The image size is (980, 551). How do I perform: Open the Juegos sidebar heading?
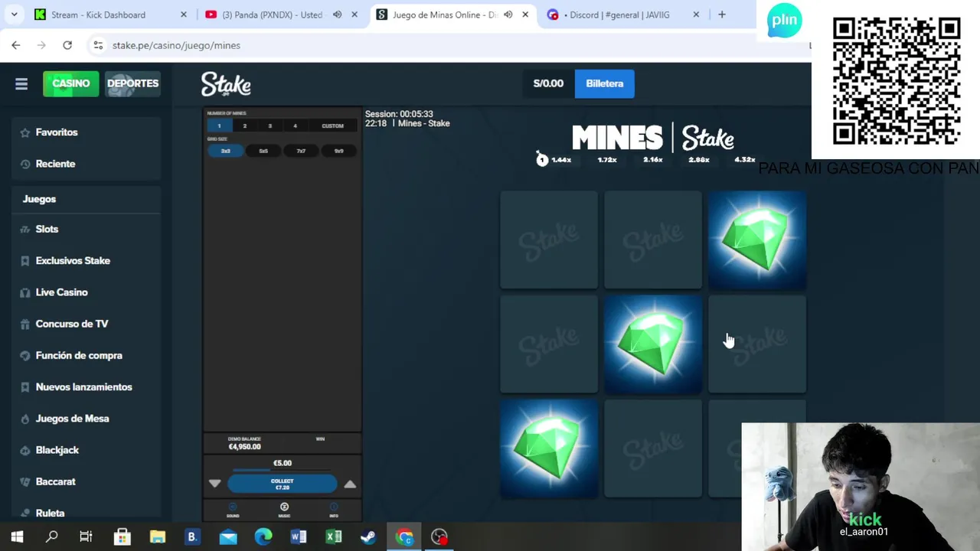pyautogui.click(x=39, y=199)
